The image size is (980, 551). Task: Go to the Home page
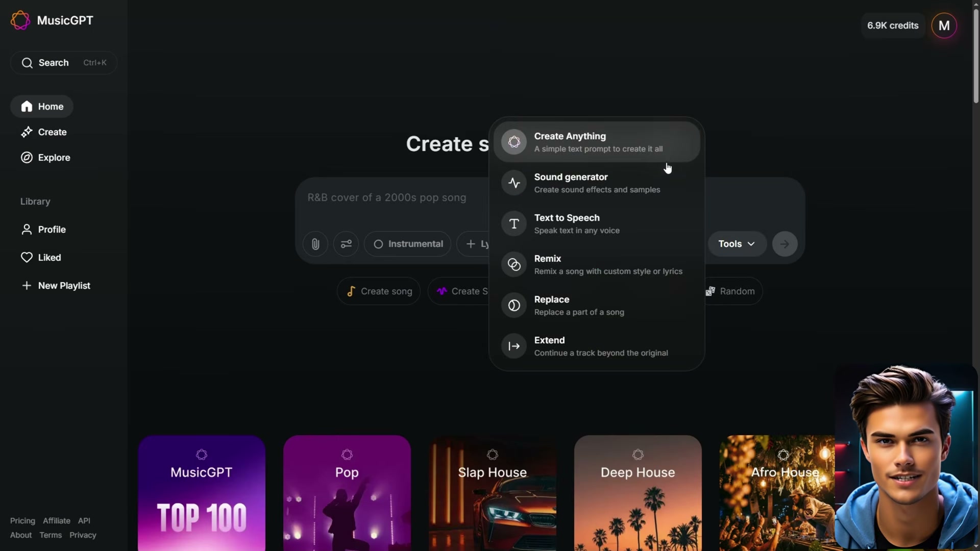click(42, 107)
